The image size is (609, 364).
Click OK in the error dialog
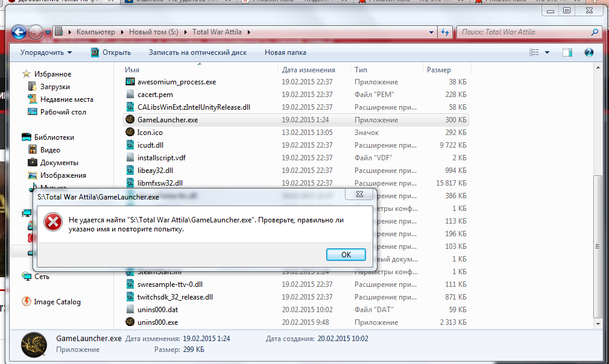(346, 254)
